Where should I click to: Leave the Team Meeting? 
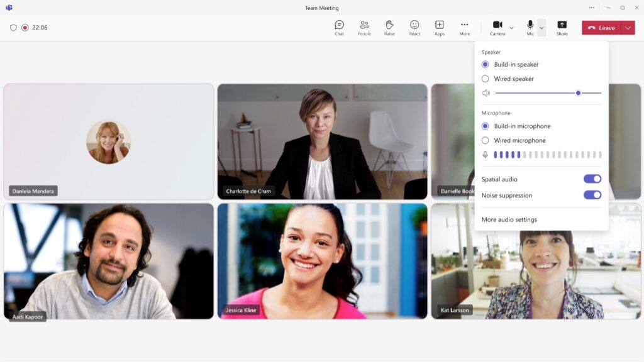coord(601,28)
